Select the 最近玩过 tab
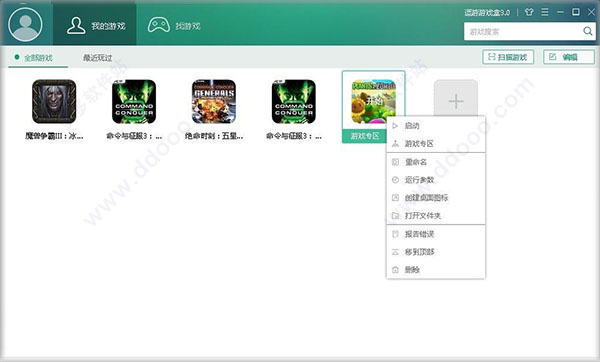Viewport: 600px width, 362px height. (98, 58)
